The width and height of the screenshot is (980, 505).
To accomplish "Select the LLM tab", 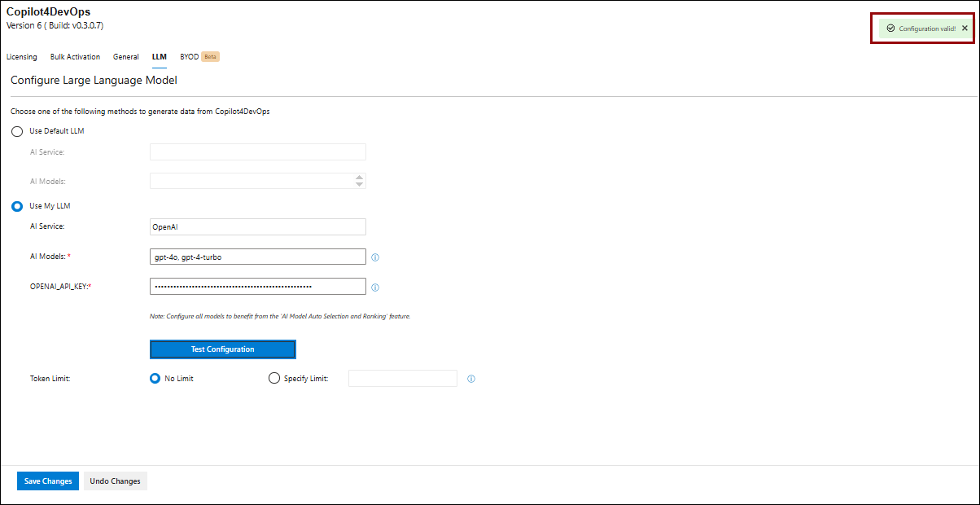I will 159,57.
